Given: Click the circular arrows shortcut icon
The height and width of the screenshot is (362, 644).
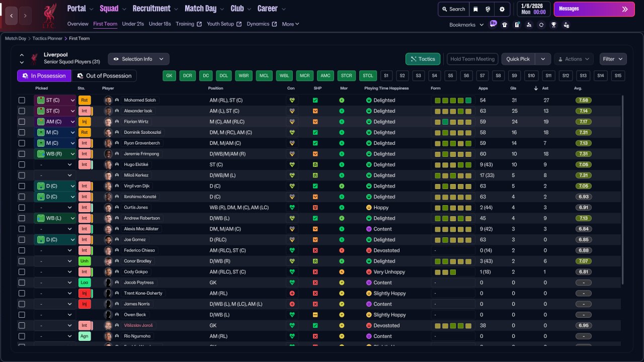Looking at the screenshot, I should pyautogui.click(x=541, y=25).
